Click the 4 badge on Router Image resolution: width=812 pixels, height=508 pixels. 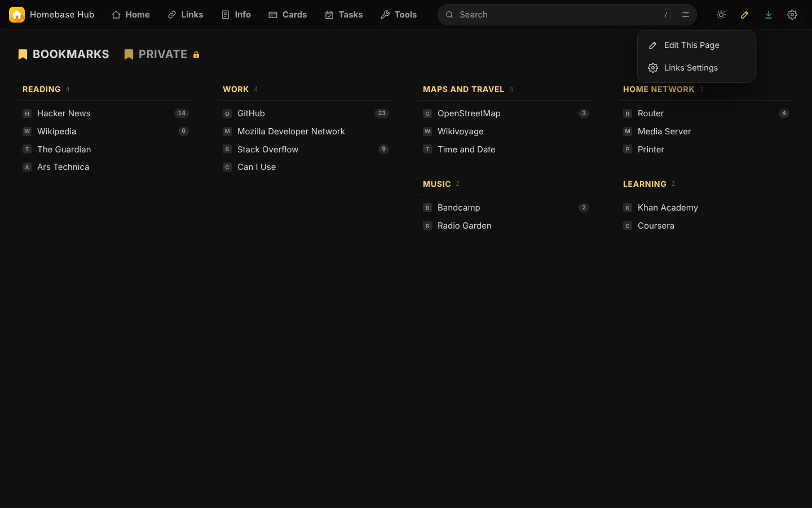pyautogui.click(x=784, y=113)
